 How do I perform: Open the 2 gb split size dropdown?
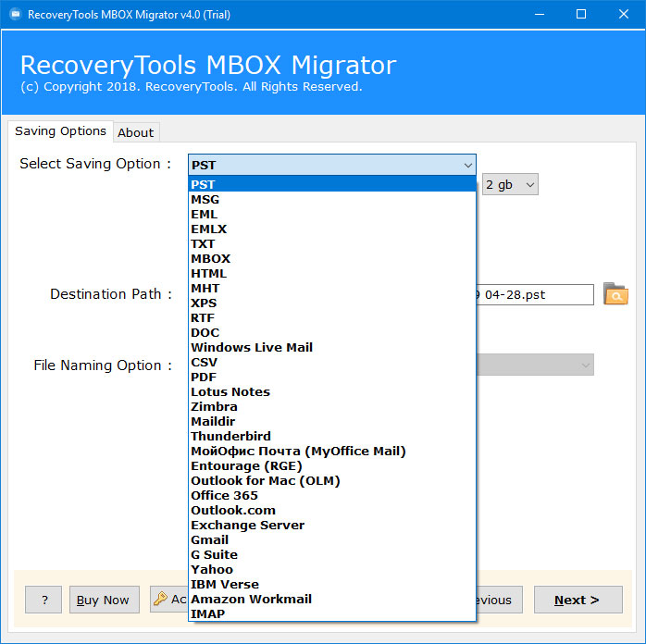click(510, 184)
